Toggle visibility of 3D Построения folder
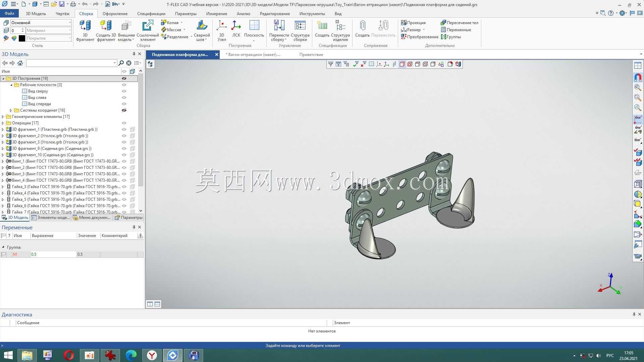Screen dimensions: 644x362 (124, 78)
